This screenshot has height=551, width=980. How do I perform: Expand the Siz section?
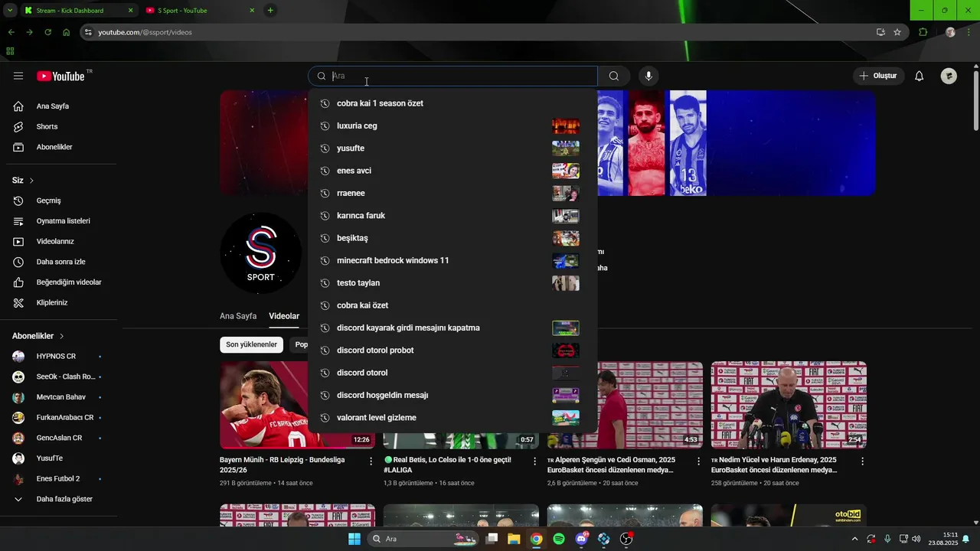coord(23,181)
